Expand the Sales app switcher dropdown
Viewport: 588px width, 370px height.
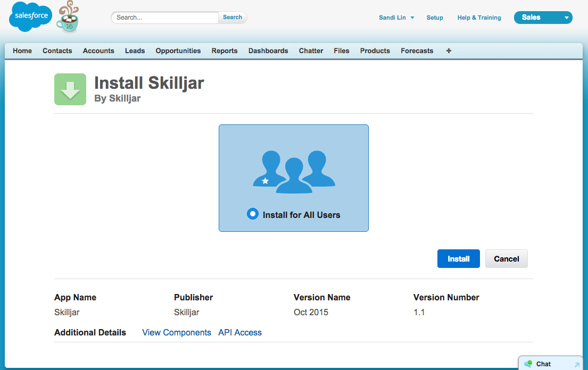coord(566,18)
